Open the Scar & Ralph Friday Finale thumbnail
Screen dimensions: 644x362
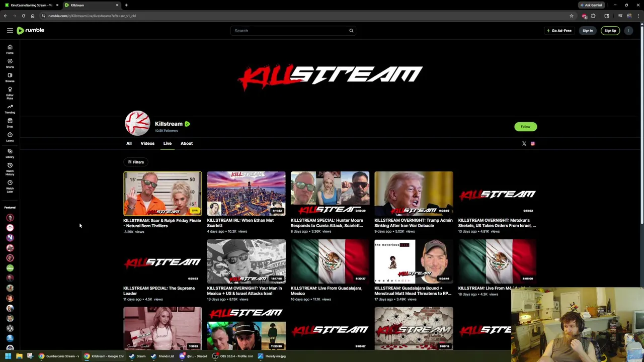[x=163, y=194]
